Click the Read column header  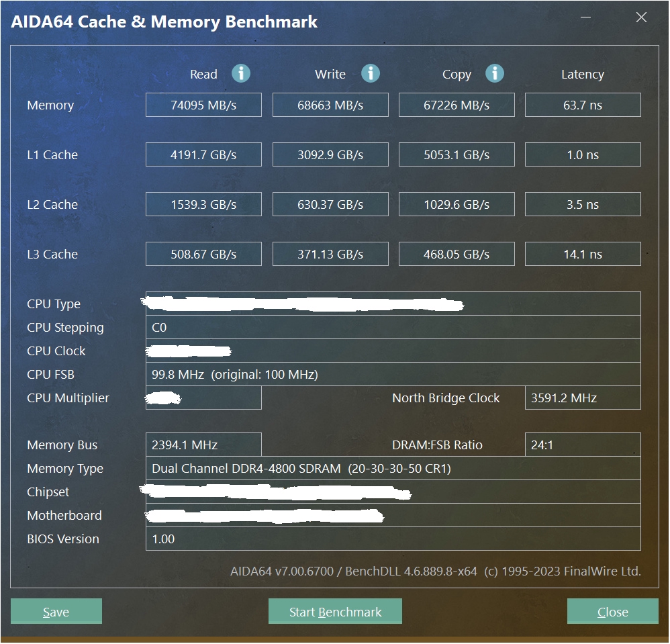(x=204, y=74)
